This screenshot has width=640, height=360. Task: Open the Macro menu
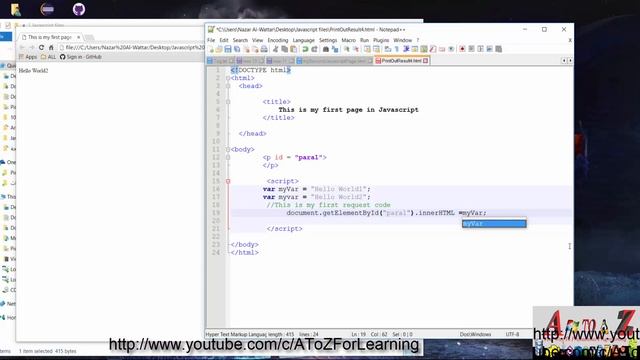[349, 40]
